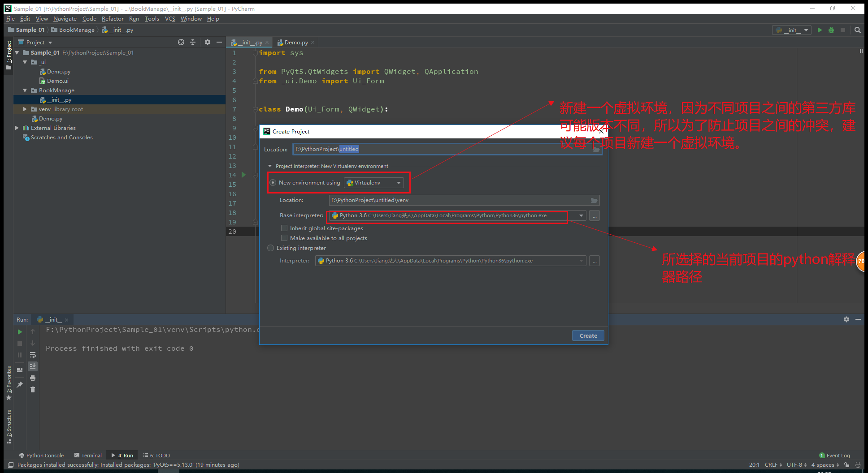
Task: Print Run console output
Action: point(33,378)
